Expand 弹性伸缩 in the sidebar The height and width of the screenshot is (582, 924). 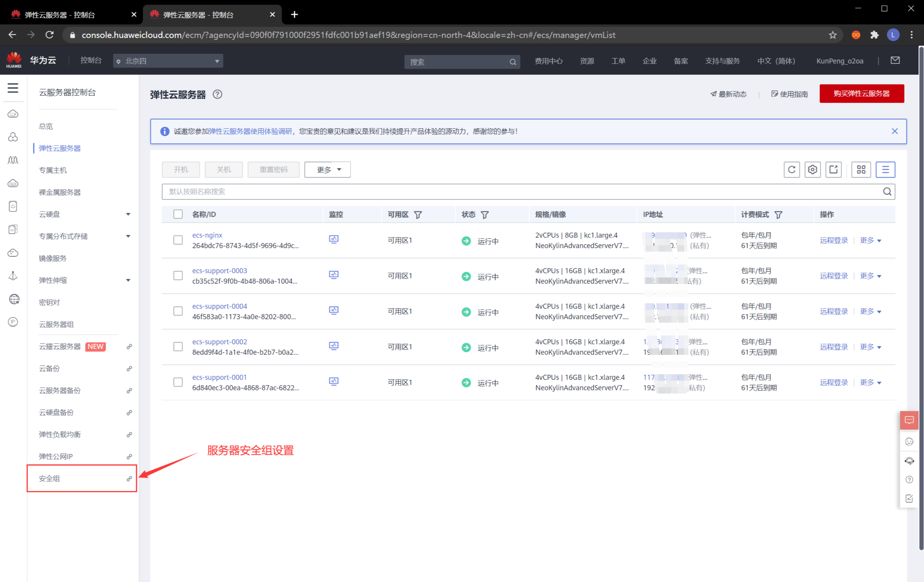click(128, 280)
